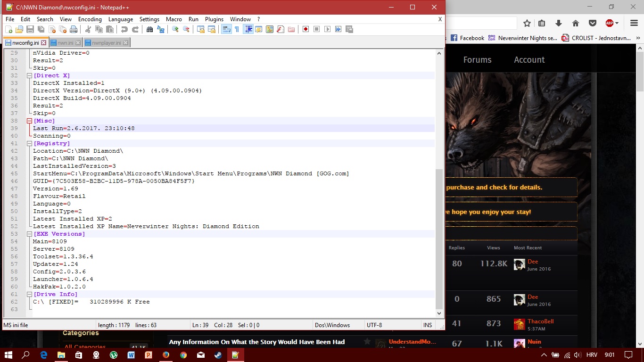
Task: Show hidden icons in the system tray
Action: click(544, 354)
